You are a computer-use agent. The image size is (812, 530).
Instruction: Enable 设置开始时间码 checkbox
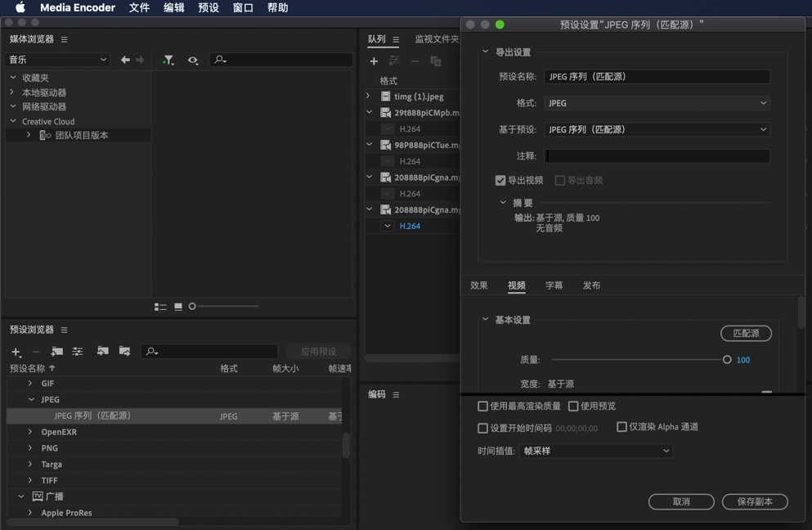[482, 428]
